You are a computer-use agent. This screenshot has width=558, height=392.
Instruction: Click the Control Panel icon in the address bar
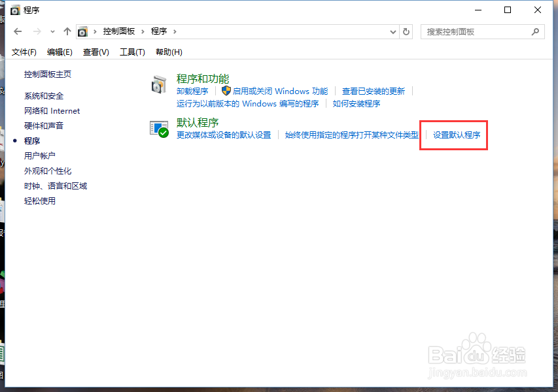(x=82, y=31)
